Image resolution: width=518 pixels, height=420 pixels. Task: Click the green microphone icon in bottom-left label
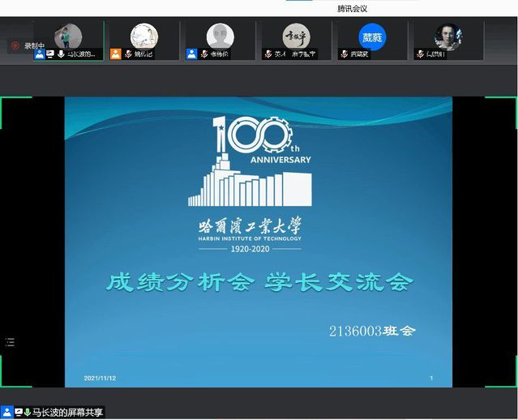[x=28, y=412]
